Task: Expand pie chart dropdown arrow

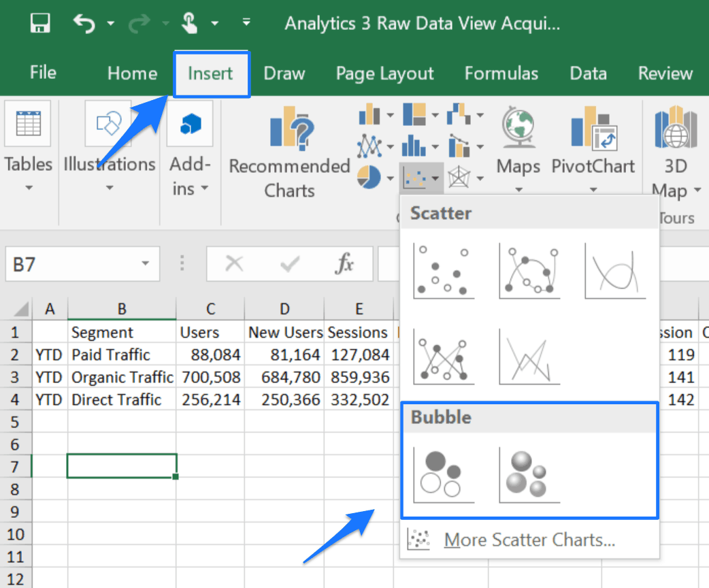Action: click(390, 178)
